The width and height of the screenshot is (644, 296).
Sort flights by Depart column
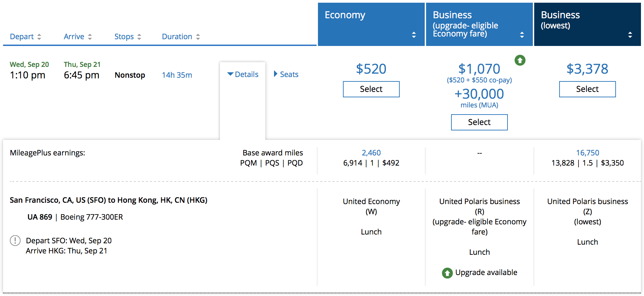pos(26,36)
